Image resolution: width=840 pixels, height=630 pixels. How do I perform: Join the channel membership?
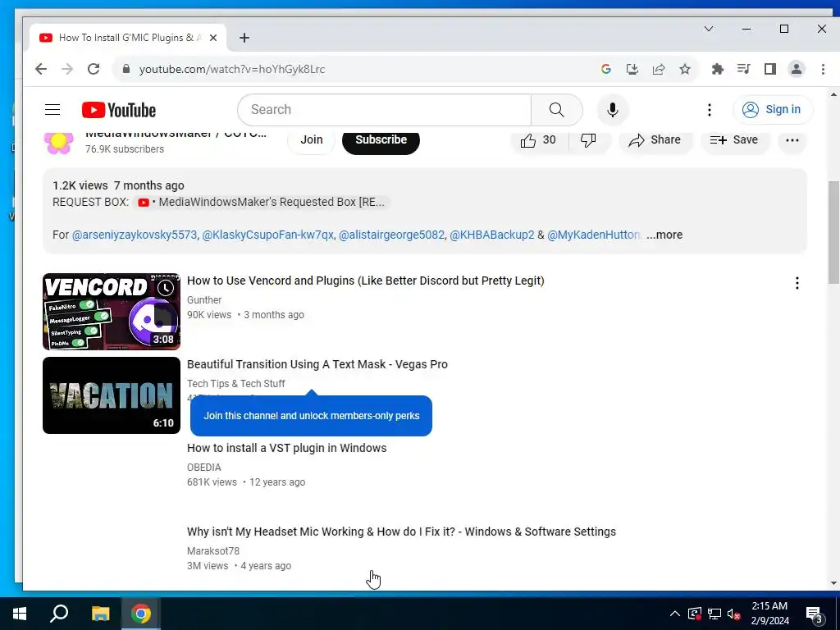pos(311,140)
